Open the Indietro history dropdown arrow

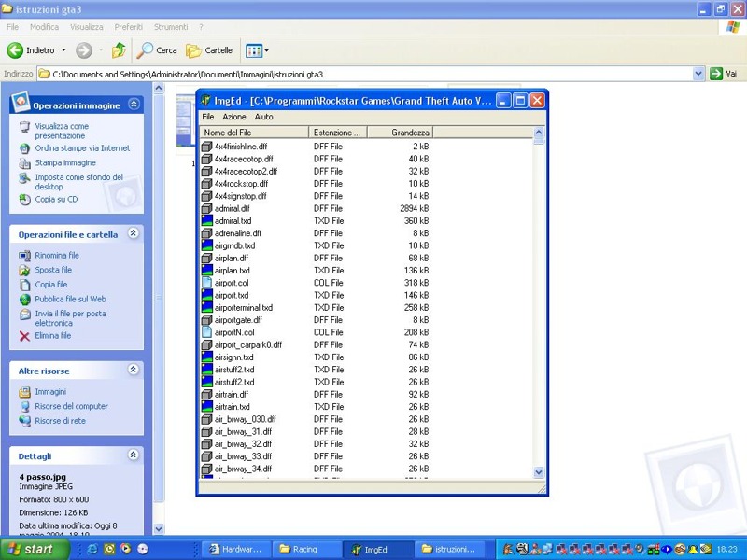click(x=63, y=50)
